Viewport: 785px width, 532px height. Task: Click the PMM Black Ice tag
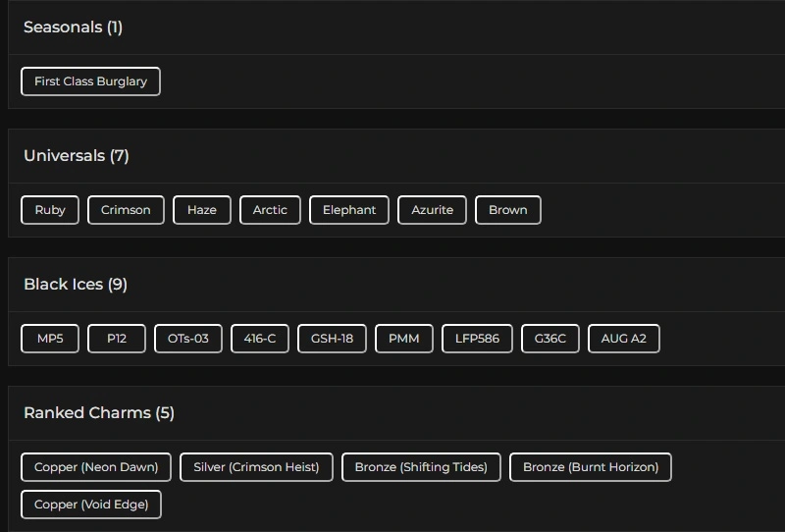click(403, 339)
